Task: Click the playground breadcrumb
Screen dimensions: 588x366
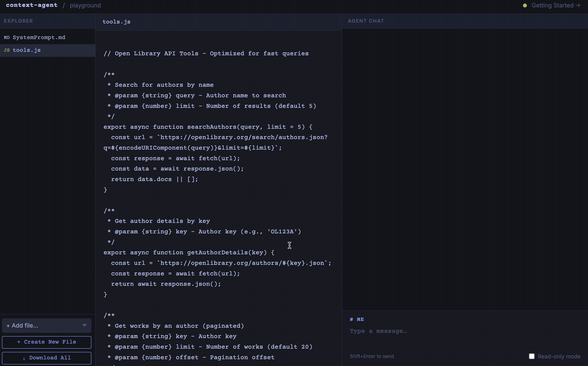Action: click(85, 5)
